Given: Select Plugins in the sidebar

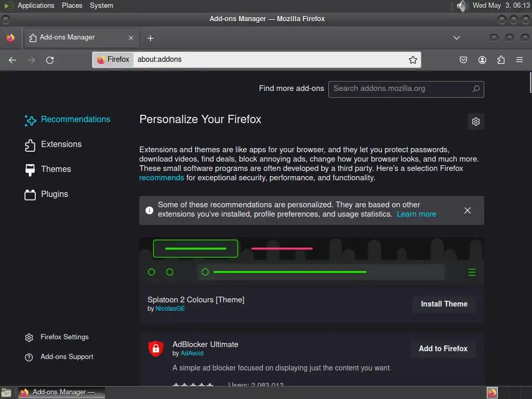Looking at the screenshot, I should 46,194.
